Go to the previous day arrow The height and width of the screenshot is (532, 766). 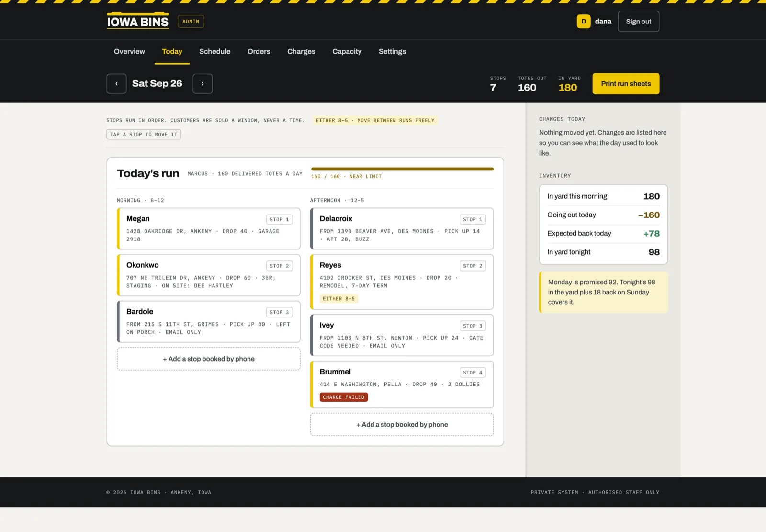116,84
